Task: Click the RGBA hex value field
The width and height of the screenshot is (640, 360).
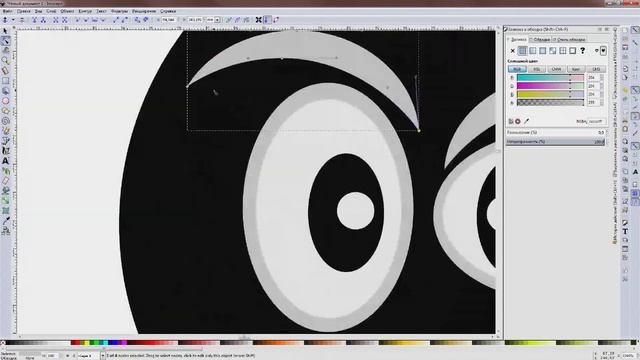Action: [x=596, y=121]
